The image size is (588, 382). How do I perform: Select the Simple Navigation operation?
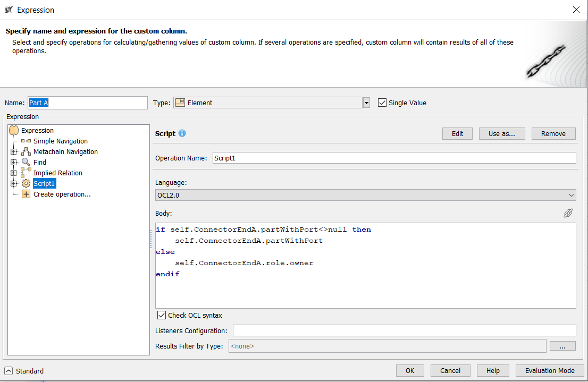tap(60, 141)
